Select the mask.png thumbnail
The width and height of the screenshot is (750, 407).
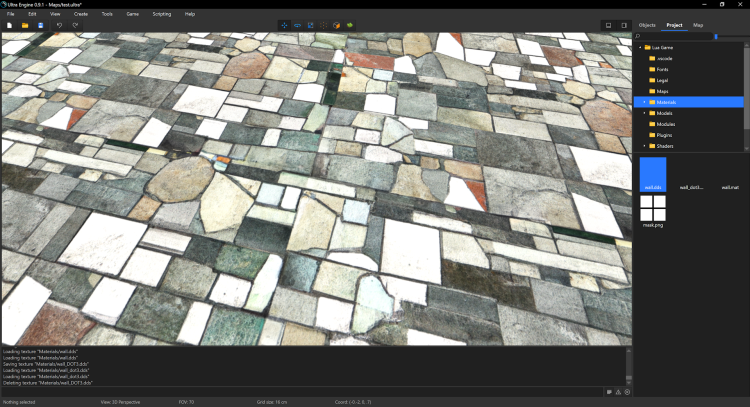(x=653, y=210)
